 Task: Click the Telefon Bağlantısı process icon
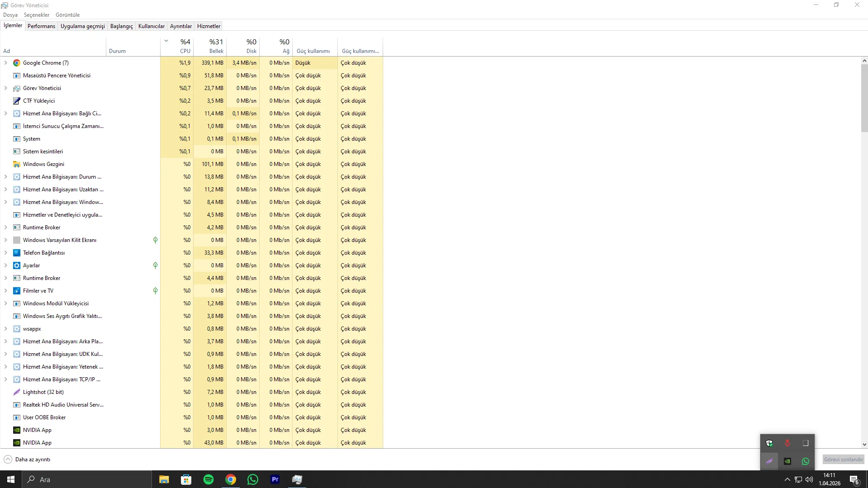[x=17, y=253]
